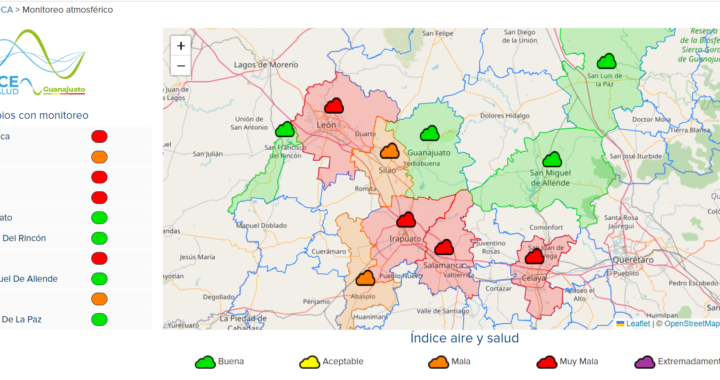Click the Lagos de Moreno map label
This screenshot has height=380, width=720.
click(x=266, y=65)
